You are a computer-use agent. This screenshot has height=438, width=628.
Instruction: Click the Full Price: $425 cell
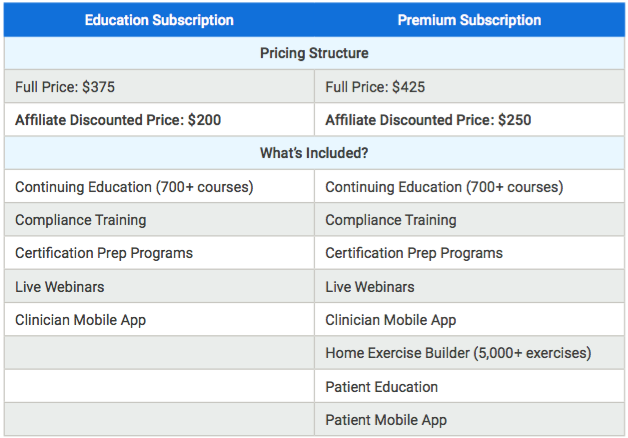pyautogui.click(x=469, y=86)
